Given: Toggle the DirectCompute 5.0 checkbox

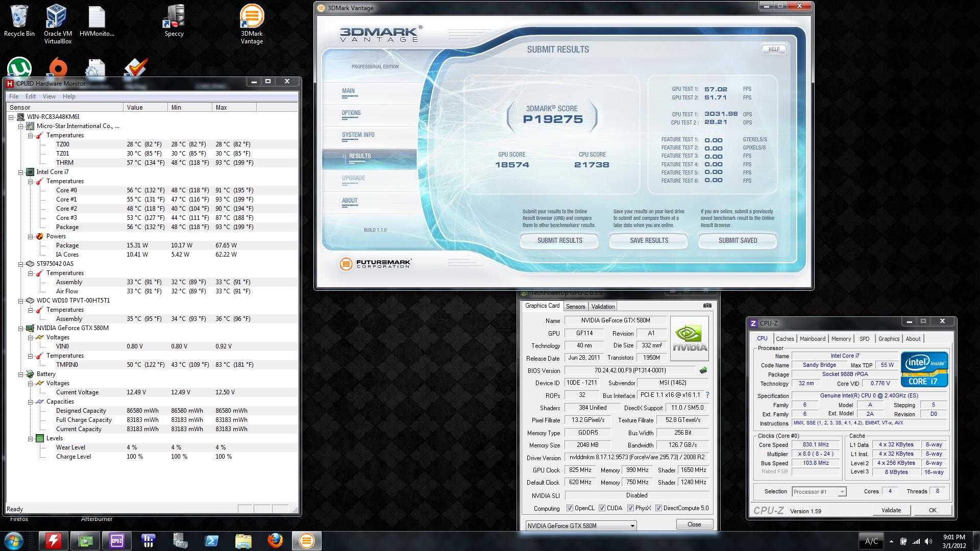Looking at the screenshot, I should [658, 508].
